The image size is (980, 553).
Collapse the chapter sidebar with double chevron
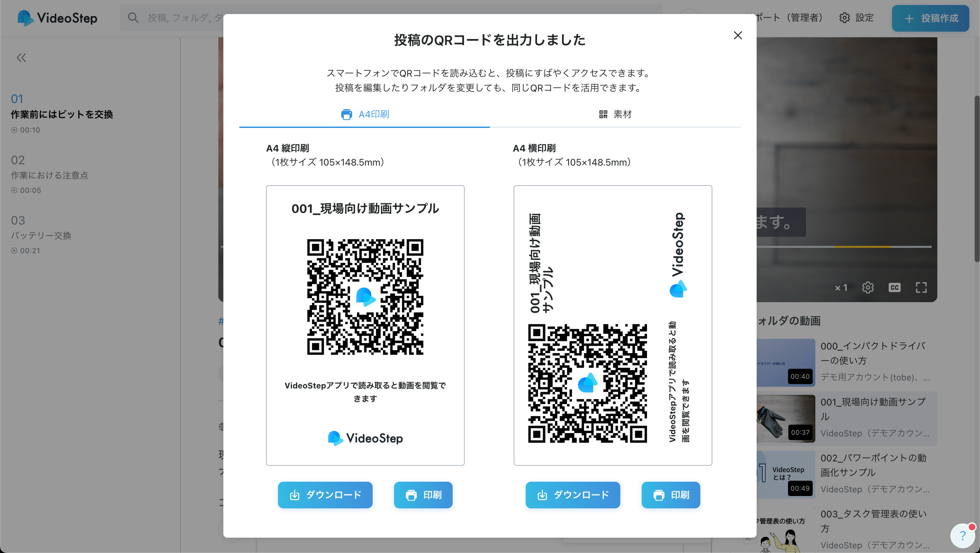[x=21, y=58]
